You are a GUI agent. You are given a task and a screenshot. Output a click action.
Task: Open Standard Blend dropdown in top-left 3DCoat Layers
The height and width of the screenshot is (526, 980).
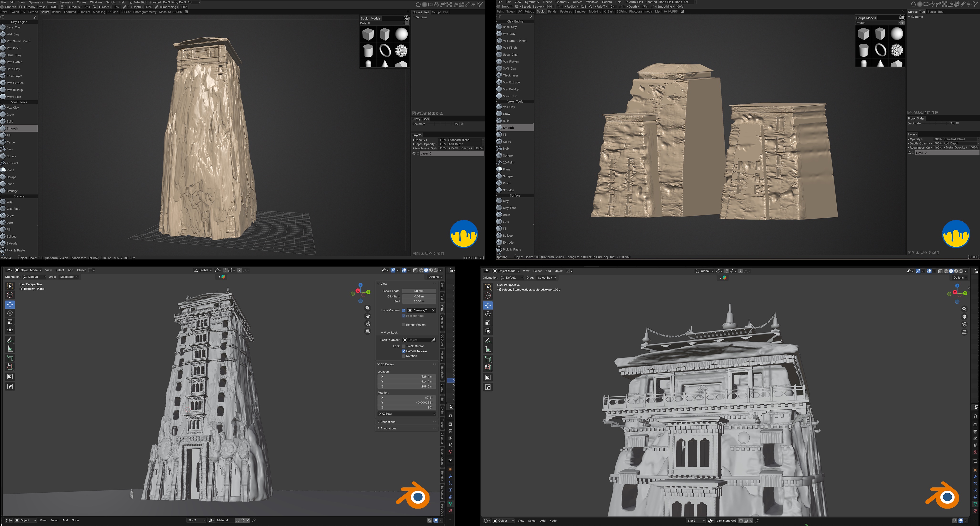click(x=466, y=140)
